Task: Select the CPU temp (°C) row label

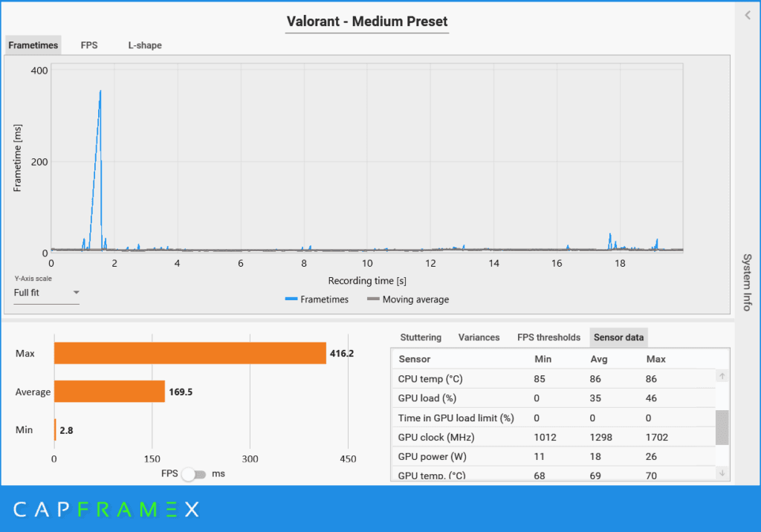Action: click(x=430, y=379)
